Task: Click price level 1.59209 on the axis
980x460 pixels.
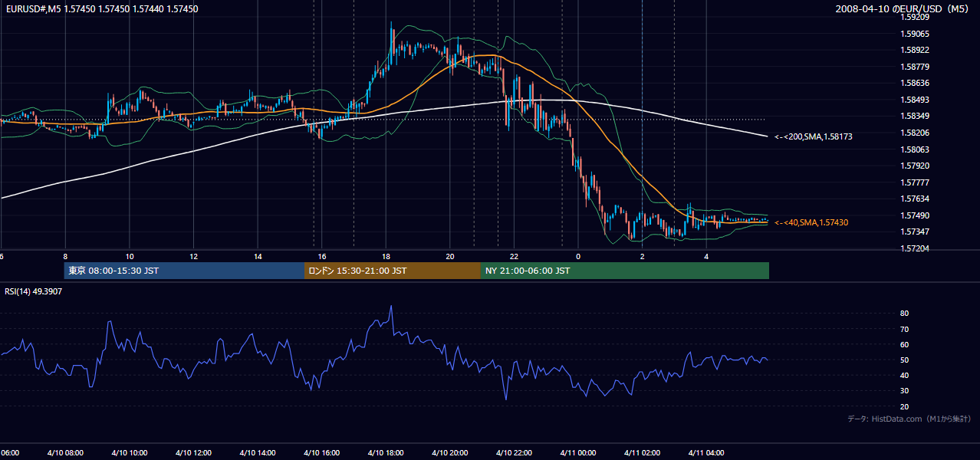Action: pos(914,17)
